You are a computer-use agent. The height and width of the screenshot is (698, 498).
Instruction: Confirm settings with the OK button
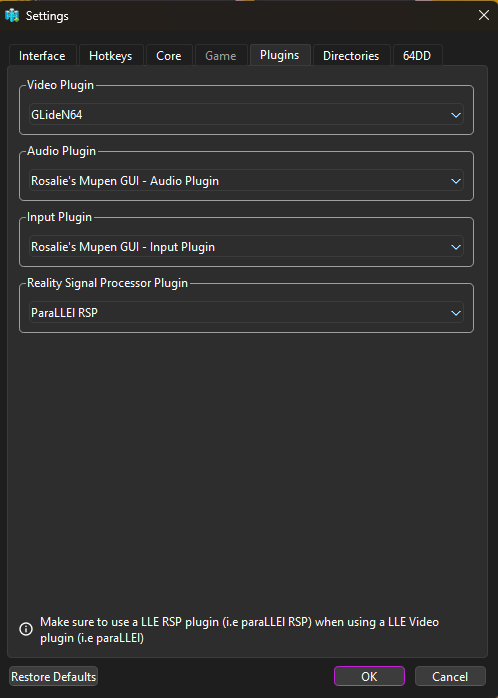point(369,677)
